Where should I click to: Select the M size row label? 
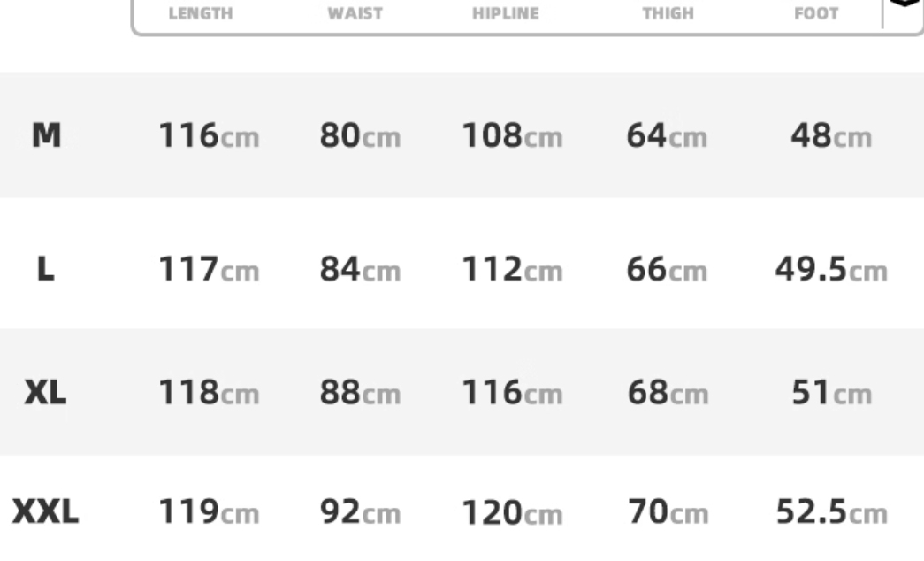tap(46, 135)
